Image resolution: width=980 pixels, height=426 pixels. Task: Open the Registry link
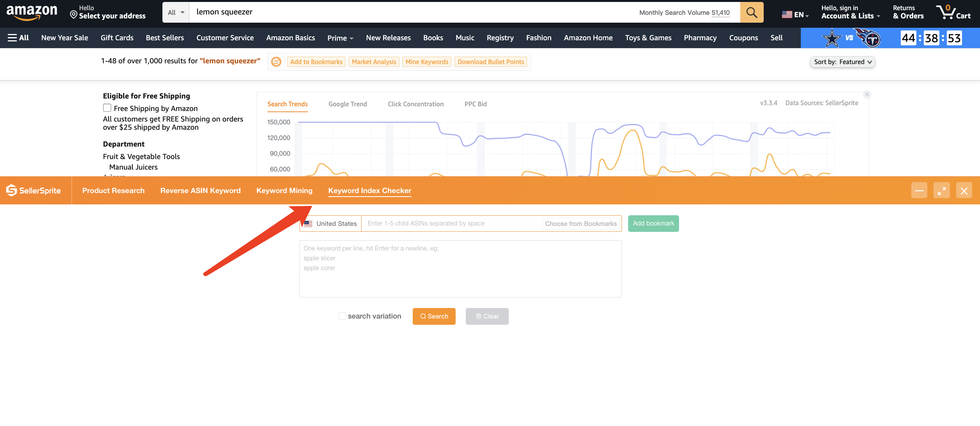point(500,38)
